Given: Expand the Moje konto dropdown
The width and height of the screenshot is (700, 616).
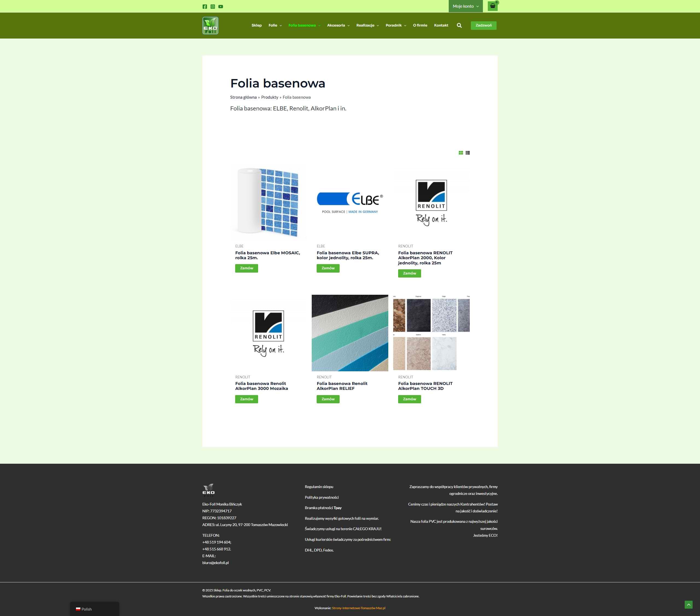Looking at the screenshot, I should tap(465, 6).
